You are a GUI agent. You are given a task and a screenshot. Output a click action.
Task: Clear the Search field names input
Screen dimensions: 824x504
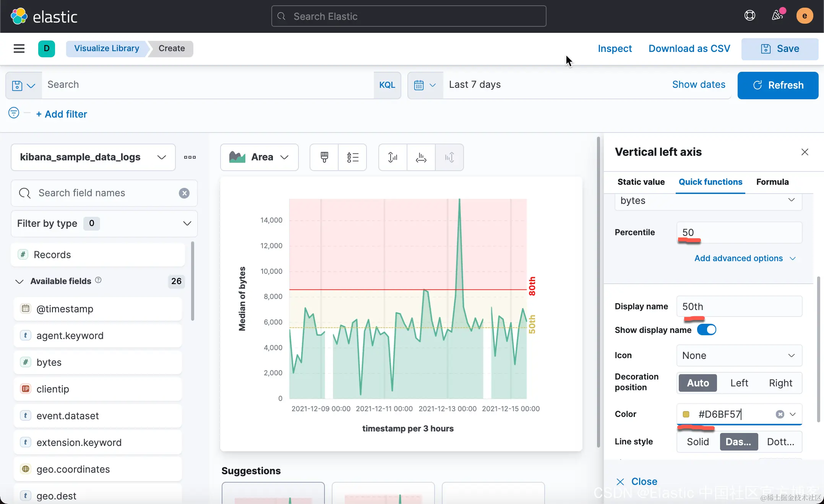184,193
